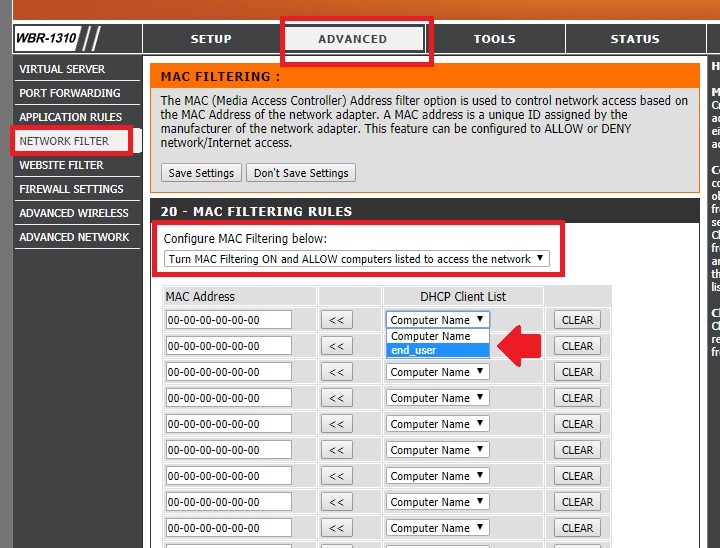Go to the TOOLS tab
This screenshot has width=720, height=548.
[x=495, y=39]
